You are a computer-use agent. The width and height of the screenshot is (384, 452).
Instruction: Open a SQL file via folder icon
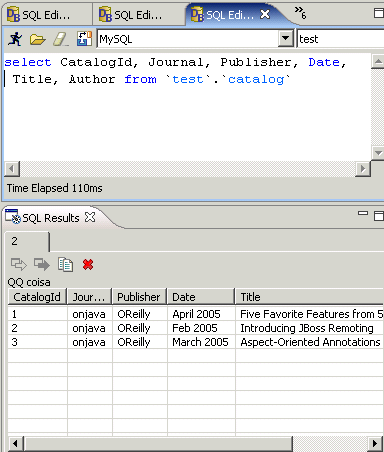point(37,39)
